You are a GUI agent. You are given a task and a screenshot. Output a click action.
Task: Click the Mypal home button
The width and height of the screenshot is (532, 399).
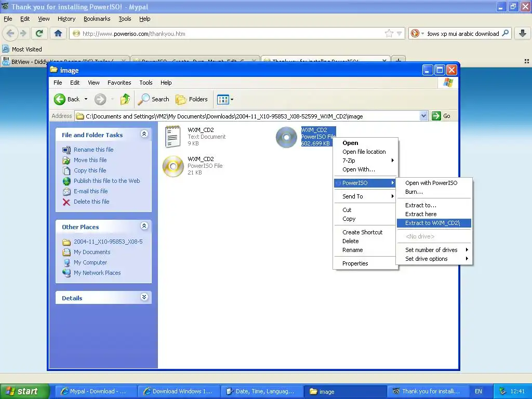pyautogui.click(x=58, y=33)
